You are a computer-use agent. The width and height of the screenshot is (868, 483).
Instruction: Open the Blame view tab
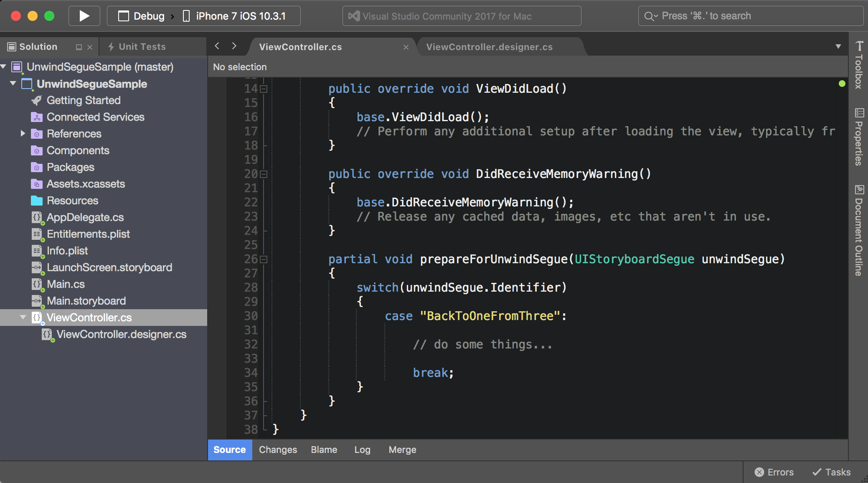324,450
